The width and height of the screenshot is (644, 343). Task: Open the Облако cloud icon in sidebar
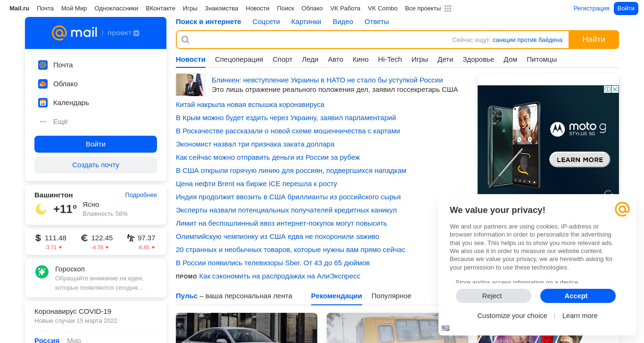(x=43, y=84)
